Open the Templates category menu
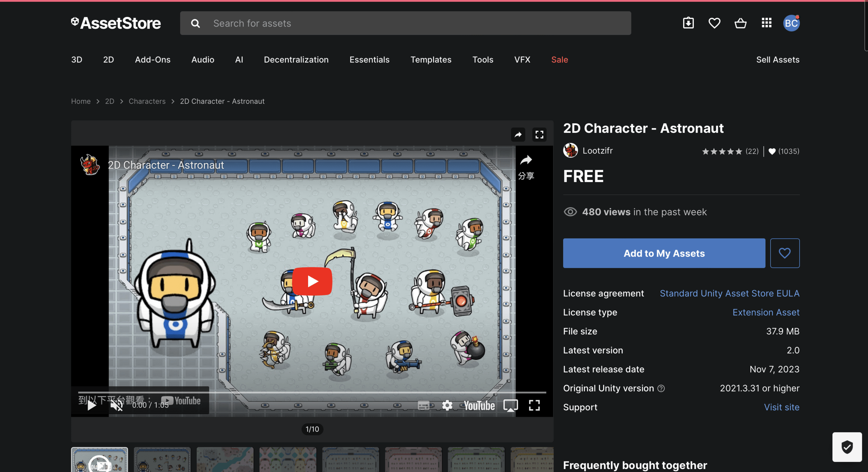Screen dimensions: 868x472 pos(431,59)
